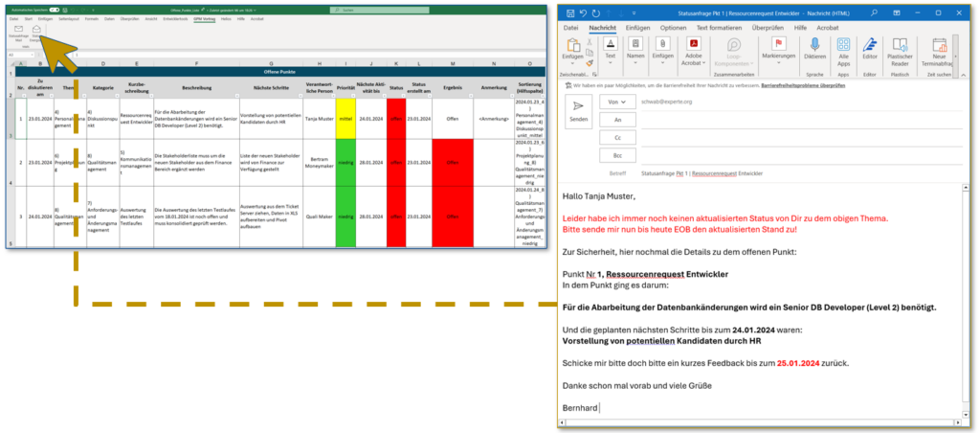The width and height of the screenshot is (980, 433).
Task: Toggle Automatisches Speichern switch in Excel
Action: tap(55, 10)
